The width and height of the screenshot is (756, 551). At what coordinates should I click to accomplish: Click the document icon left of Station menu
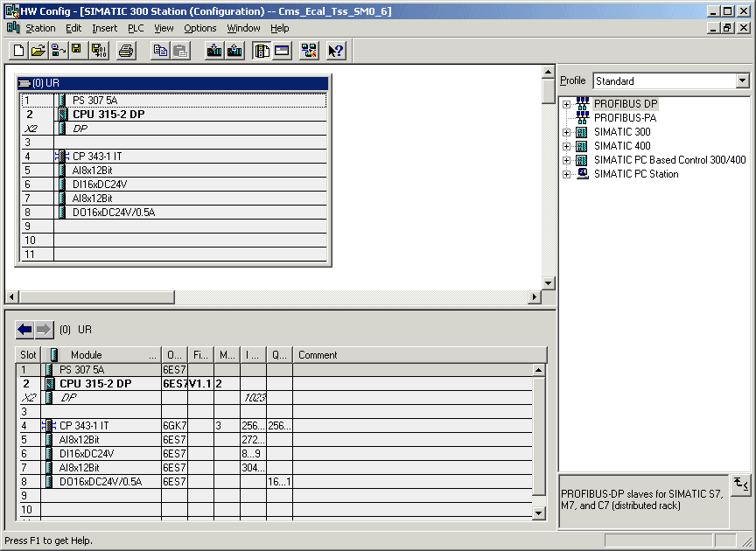(13, 27)
